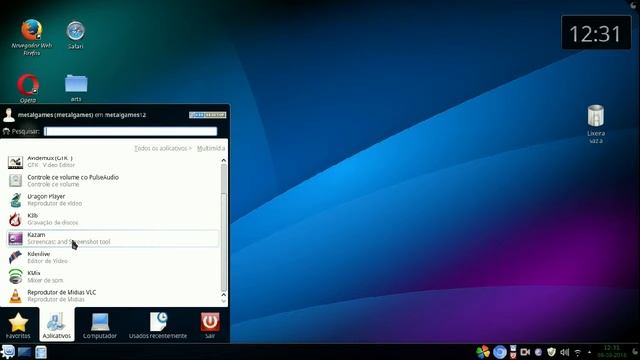
Task: Launch Kazam screencast tool
Action: click(113, 238)
